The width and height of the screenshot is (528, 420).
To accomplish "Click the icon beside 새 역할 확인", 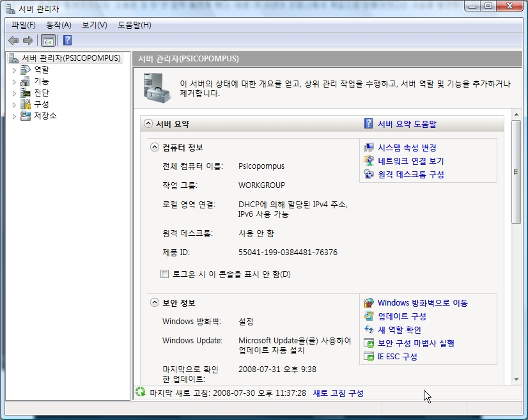I will 369,330.
